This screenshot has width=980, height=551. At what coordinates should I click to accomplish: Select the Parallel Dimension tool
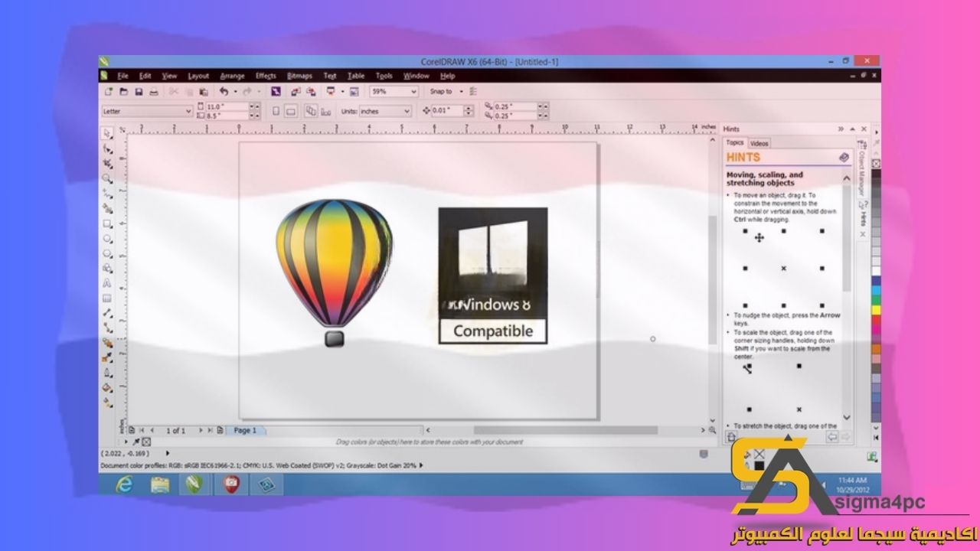[x=107, y=312]
